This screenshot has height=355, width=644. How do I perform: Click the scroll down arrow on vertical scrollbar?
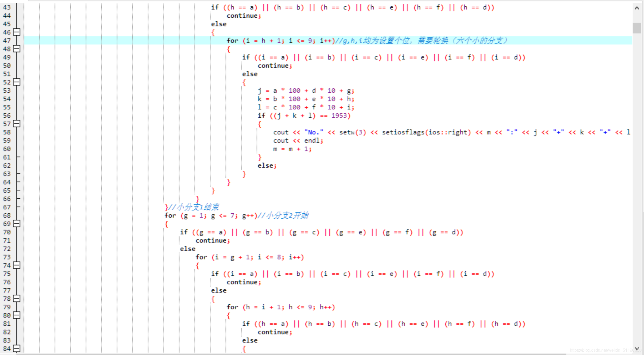[x=637, y=348]
